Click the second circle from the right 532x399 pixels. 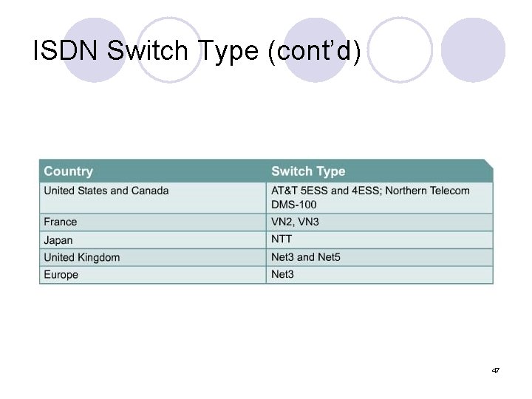coord(400,50)
